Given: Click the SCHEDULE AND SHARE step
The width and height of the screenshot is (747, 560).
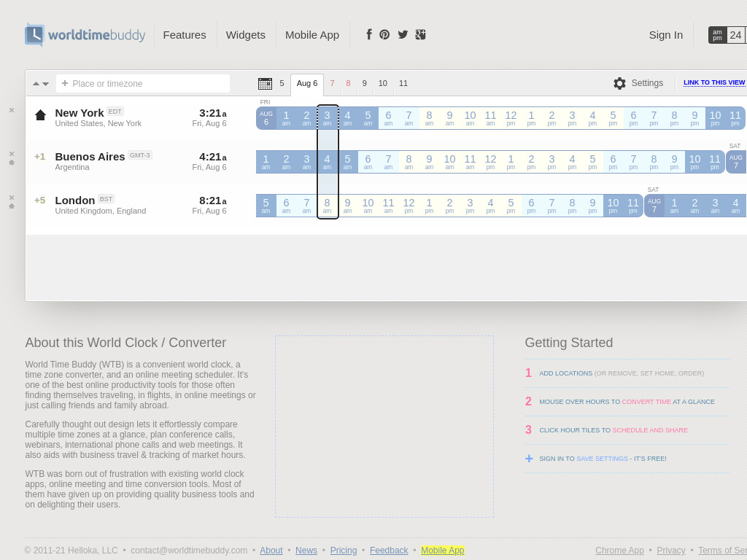Looking at the screenshot, I should (650, 430).
